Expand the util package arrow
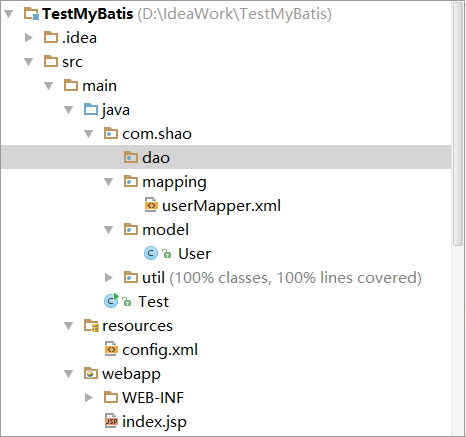The height and width of the screenshot is (437, 466). pos(109,277)
